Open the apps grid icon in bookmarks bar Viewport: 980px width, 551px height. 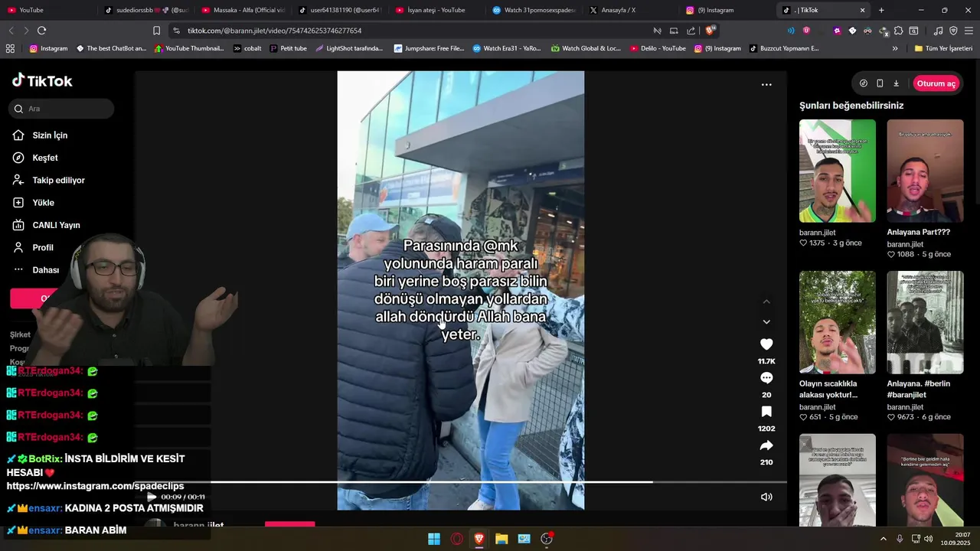pyautogui.click(x=10, y=48)
